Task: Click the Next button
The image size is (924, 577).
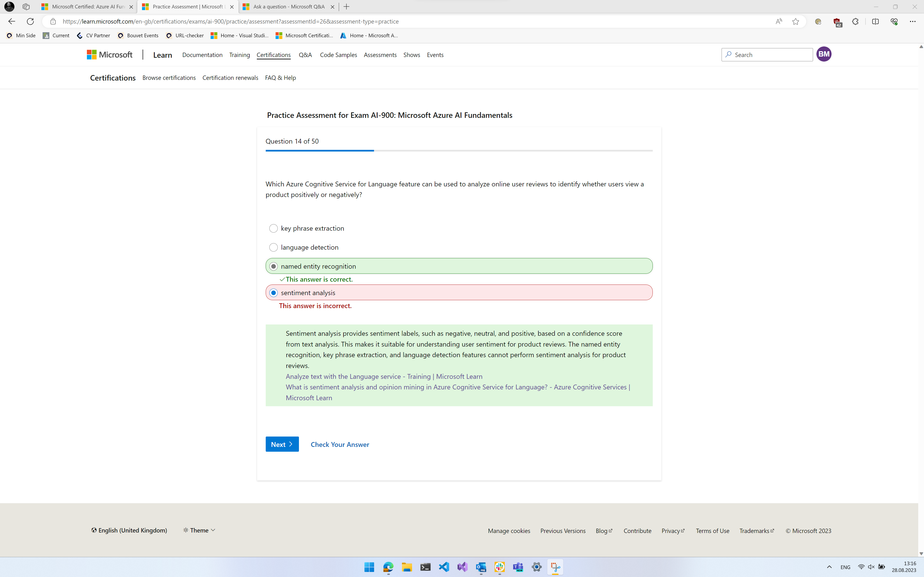Action: 282,444
